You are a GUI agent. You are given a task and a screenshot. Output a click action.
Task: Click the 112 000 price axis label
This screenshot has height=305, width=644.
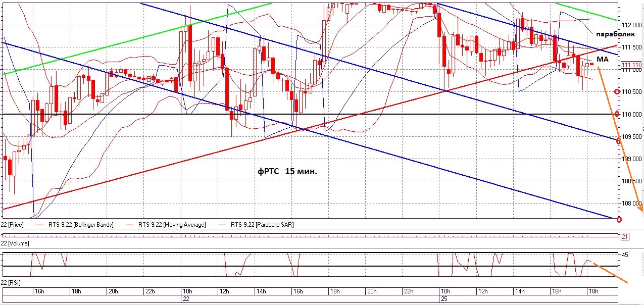click(x=632, y=25)
